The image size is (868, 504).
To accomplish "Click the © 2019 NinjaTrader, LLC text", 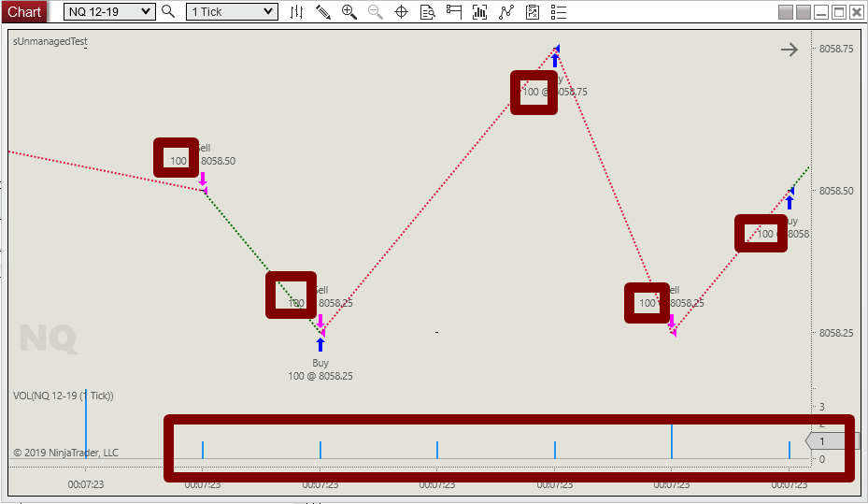I will [x=66, y=453].
